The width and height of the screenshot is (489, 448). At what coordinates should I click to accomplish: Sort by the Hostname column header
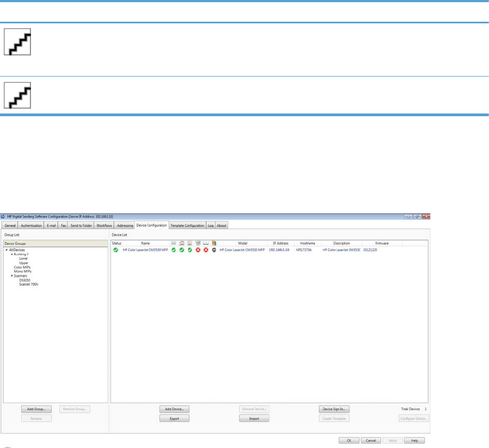click(308, 243)
